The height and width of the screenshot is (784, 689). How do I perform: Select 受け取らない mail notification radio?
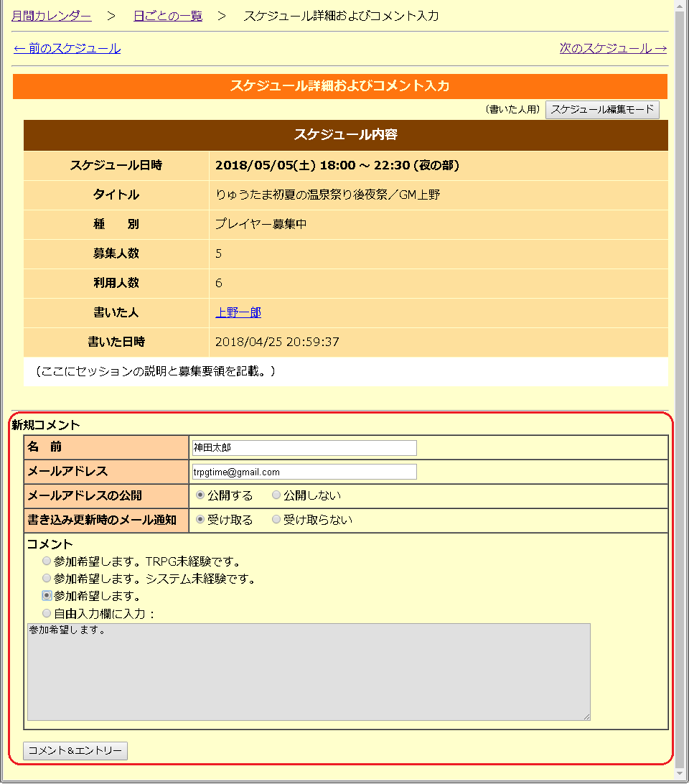click(x=276, y=520)
